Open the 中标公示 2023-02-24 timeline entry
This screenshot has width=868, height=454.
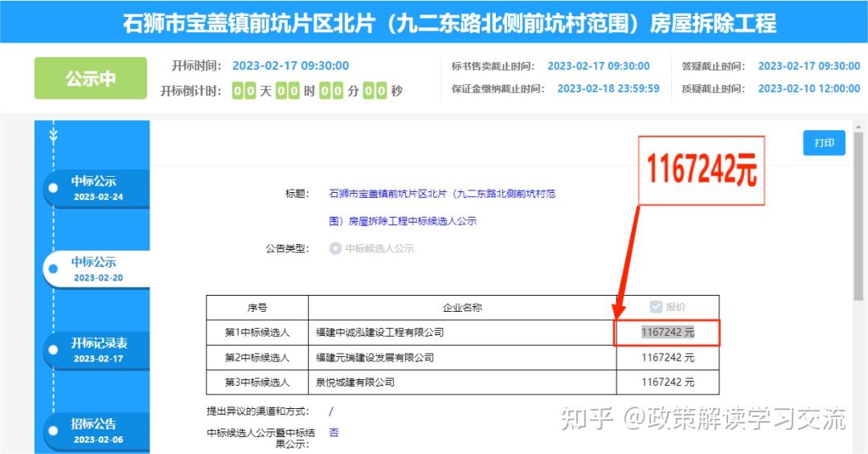97,188
